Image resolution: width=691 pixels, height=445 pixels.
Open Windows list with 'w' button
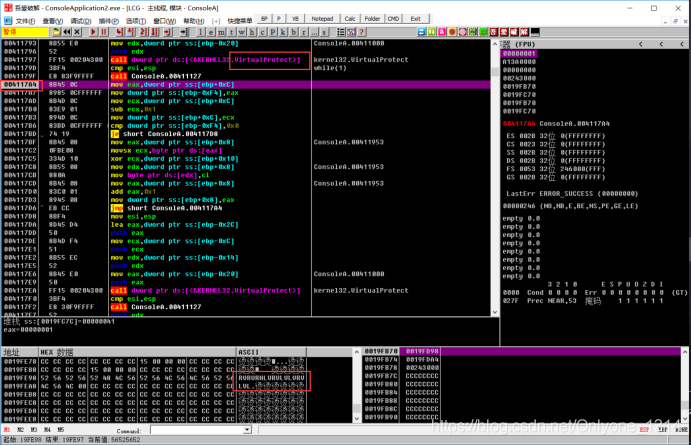(242, 32)
